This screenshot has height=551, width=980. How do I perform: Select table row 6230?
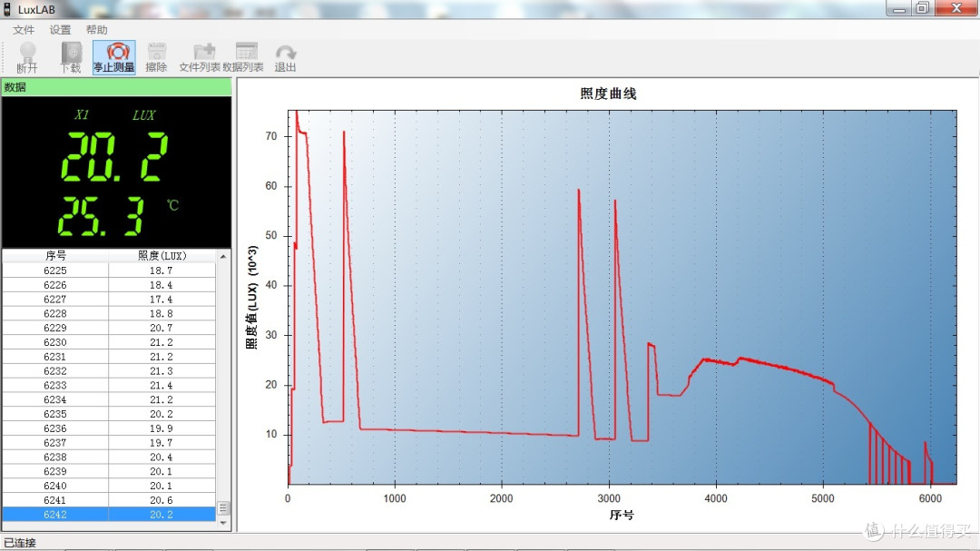click(x=109, y=342)
